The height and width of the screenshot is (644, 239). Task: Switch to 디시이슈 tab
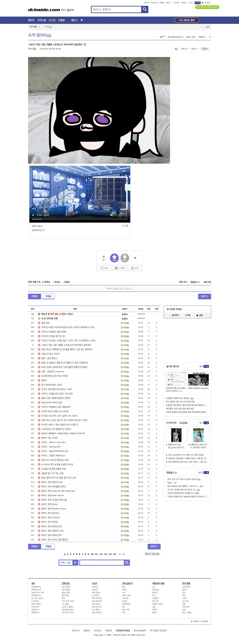click(183, 423)
